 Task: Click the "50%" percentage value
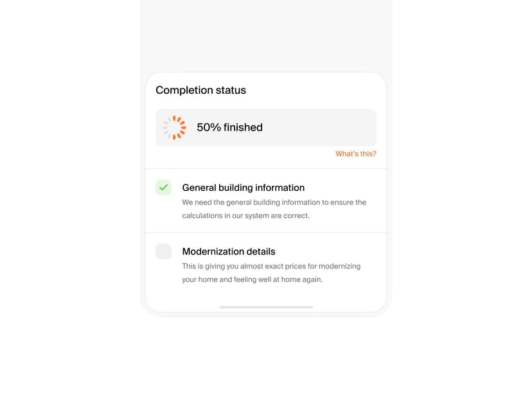(x=208, y=127)
